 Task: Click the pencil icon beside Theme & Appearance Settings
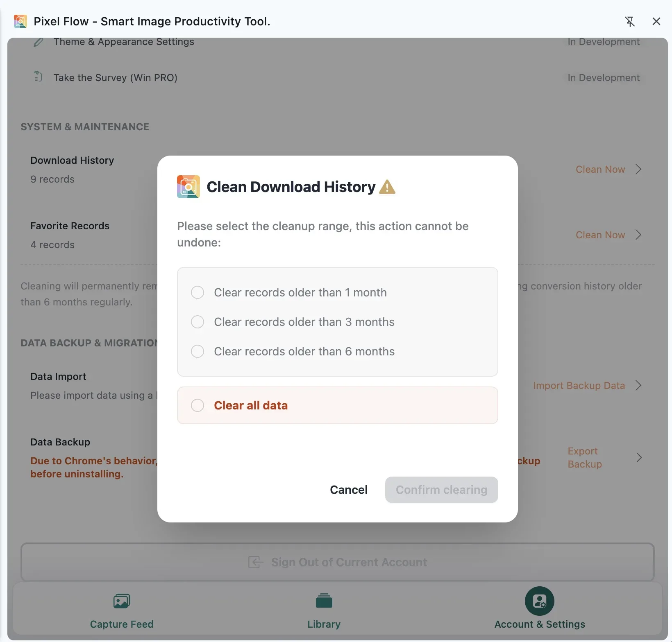point(38,42)
